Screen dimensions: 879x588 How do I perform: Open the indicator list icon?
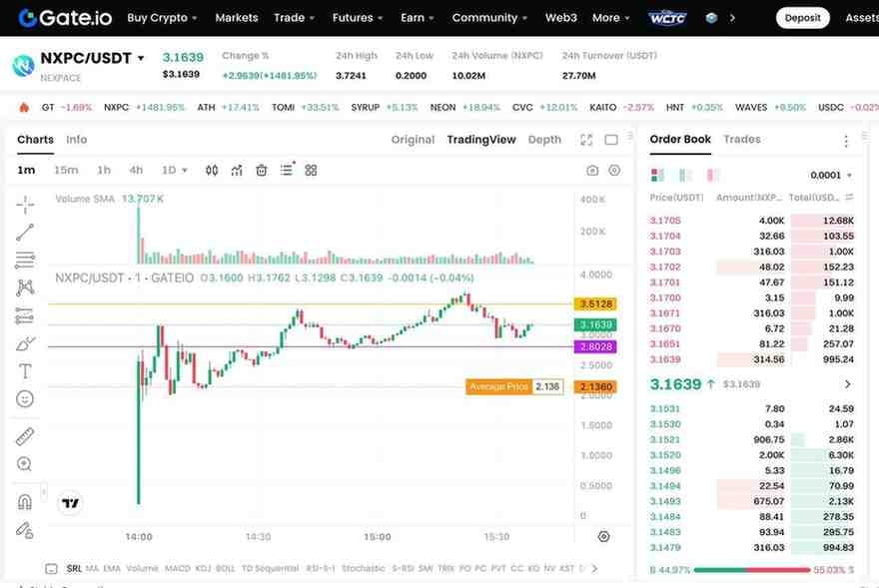(287, 170)
